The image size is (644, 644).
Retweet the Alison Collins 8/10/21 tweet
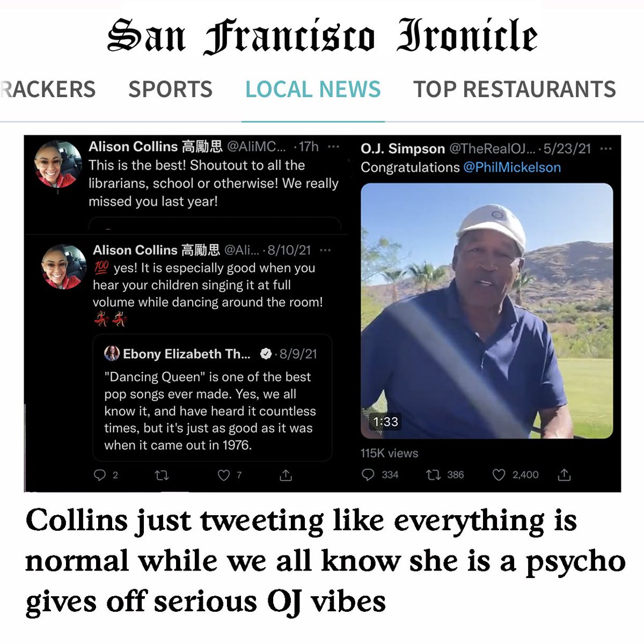(162, 475)
